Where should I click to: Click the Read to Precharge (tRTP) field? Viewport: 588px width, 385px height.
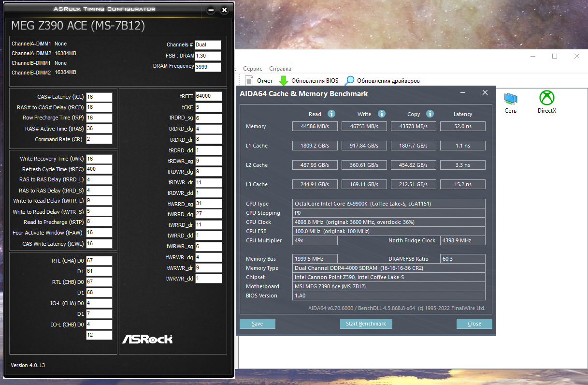click(99, 222)
